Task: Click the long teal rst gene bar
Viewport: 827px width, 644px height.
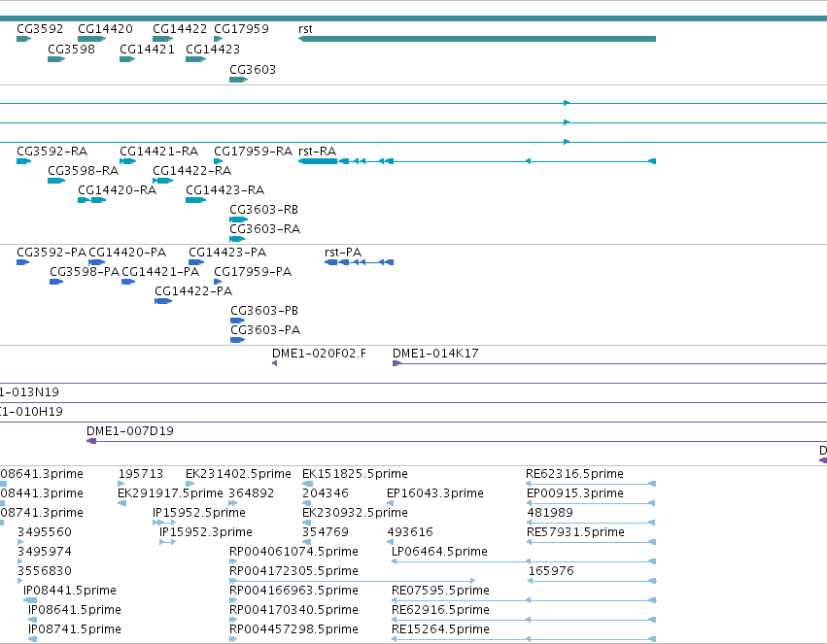Action: 477,39
